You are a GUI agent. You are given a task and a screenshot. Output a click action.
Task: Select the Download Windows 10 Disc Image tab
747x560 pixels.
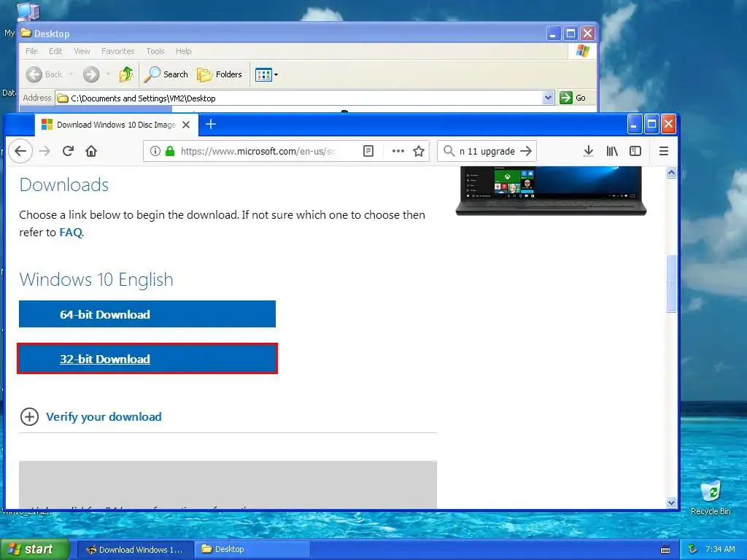(x=116, y=125)
